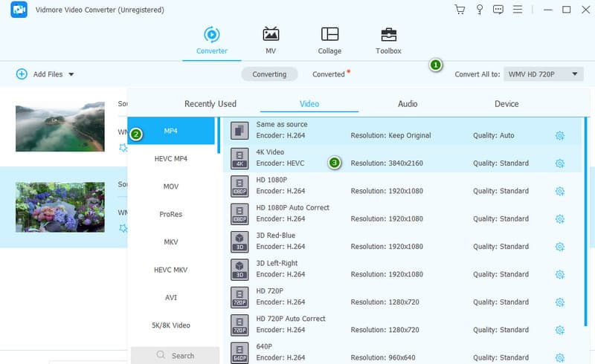Select the Converted button

[329, 74]
